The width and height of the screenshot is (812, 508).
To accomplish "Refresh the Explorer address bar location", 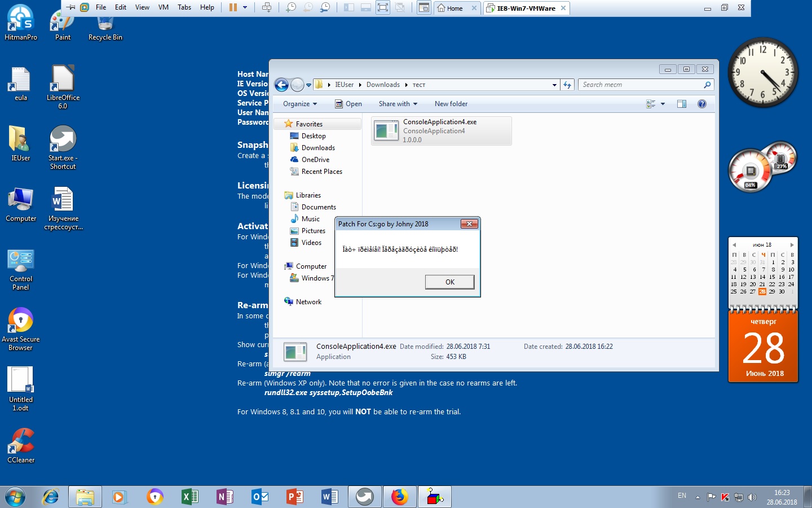I will (567, 85).
